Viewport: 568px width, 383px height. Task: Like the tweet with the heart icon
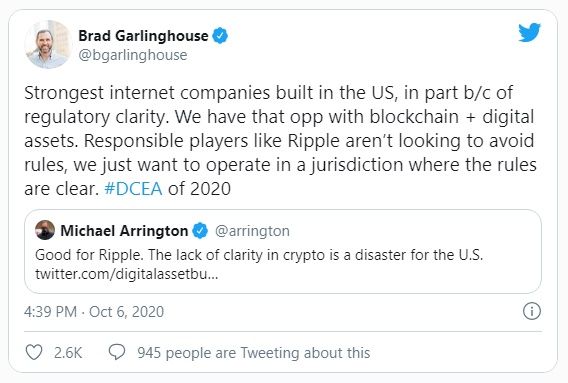coord(34,352)
